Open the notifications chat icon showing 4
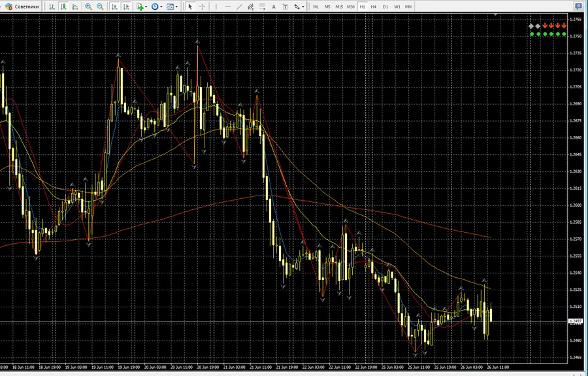This screenshot has width=588, height=376. click(x=580, y=7)
